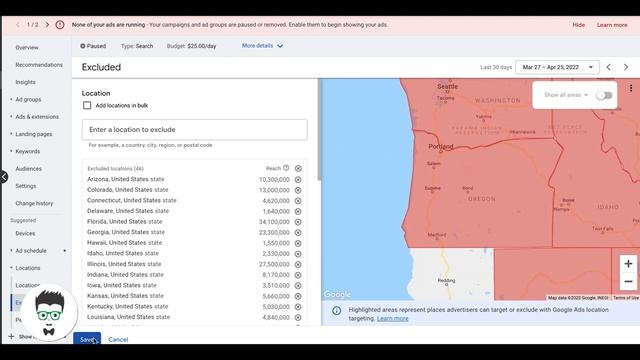Remove Illinois from excluded locations
The image size is (640, 360).
pyautogui.click(x=298, y=264)
